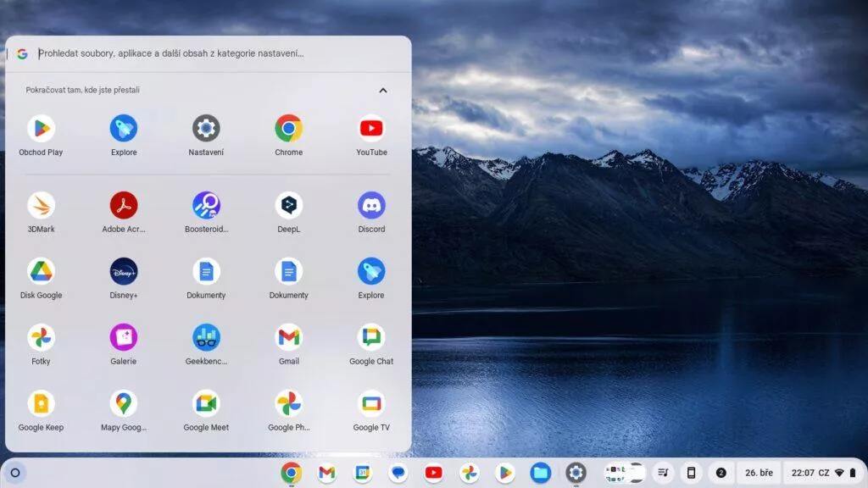Open Messages chat bubble icon on shelf
The height and width of the screenshot is (488, 868).
coord(398,473)
